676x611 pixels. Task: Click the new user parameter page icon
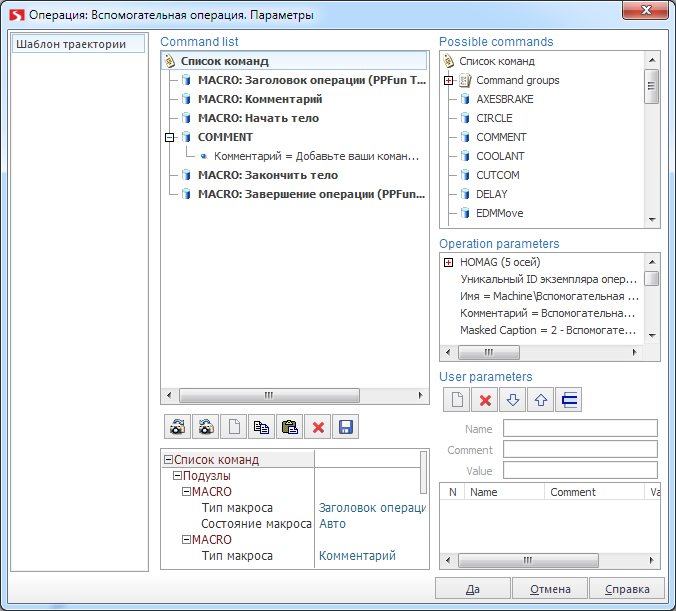point(457,400)
